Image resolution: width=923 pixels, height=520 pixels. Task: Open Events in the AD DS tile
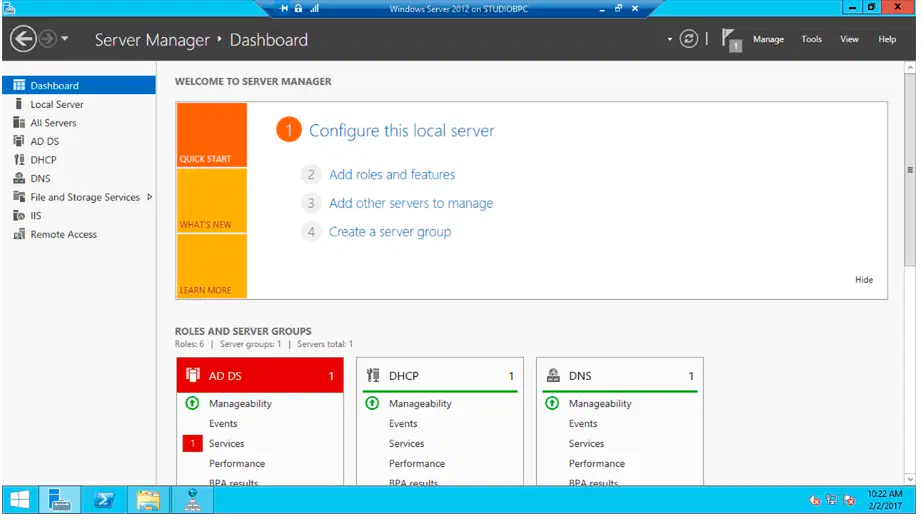click(223, 423)
